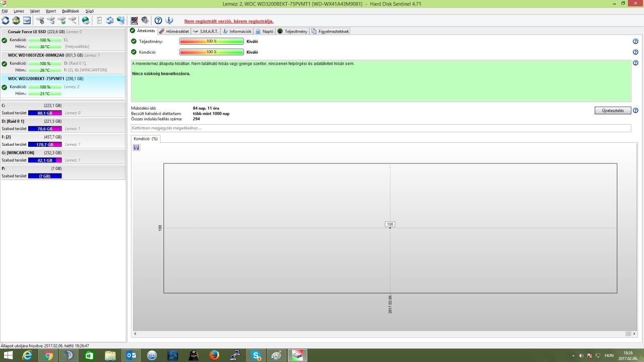
Task: Open the Lemez menu
Action: [x=19, y=11]
